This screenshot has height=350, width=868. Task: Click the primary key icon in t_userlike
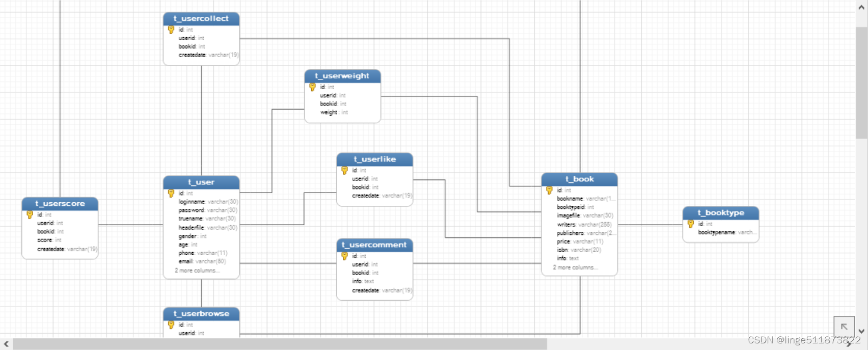tap(345, 171)
